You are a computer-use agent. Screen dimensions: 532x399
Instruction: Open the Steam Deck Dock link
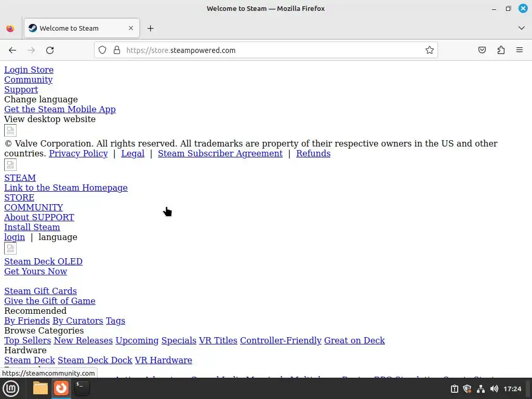pos(95,360)
